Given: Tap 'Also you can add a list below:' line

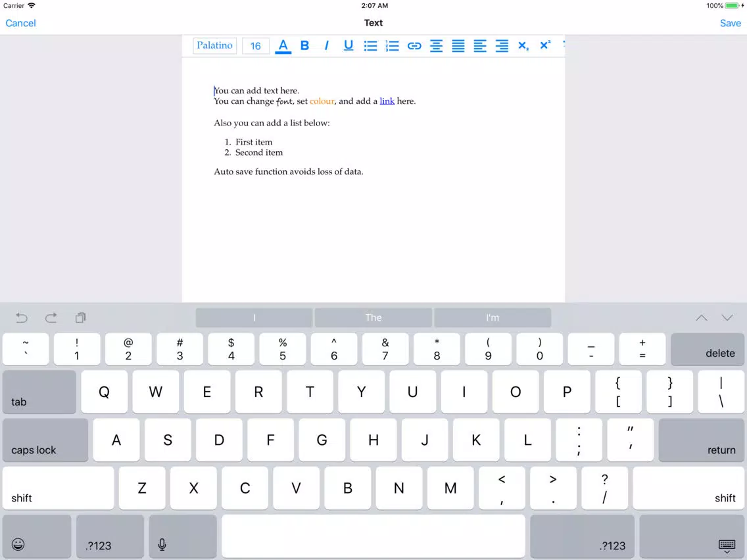Looking at the screenshot, I should coord(272,123).
